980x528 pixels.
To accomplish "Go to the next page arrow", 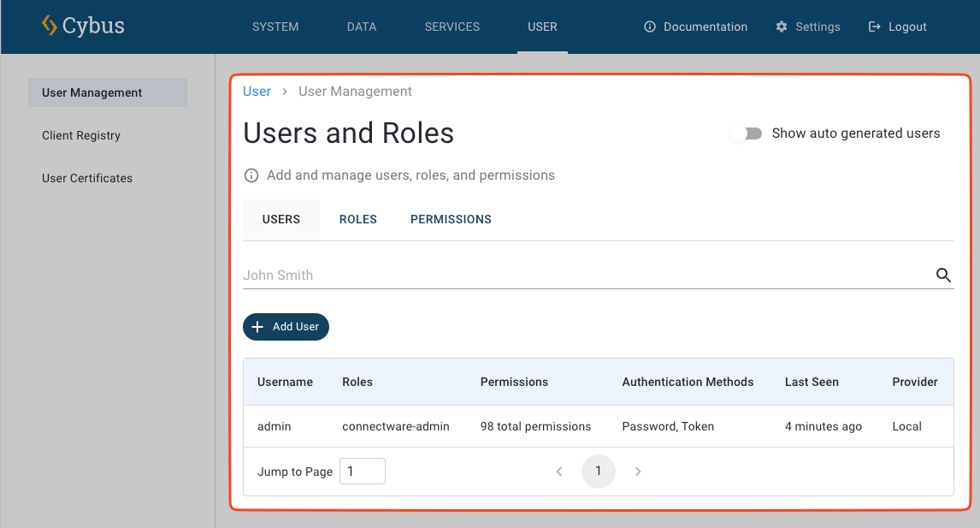I will (638, 472).
